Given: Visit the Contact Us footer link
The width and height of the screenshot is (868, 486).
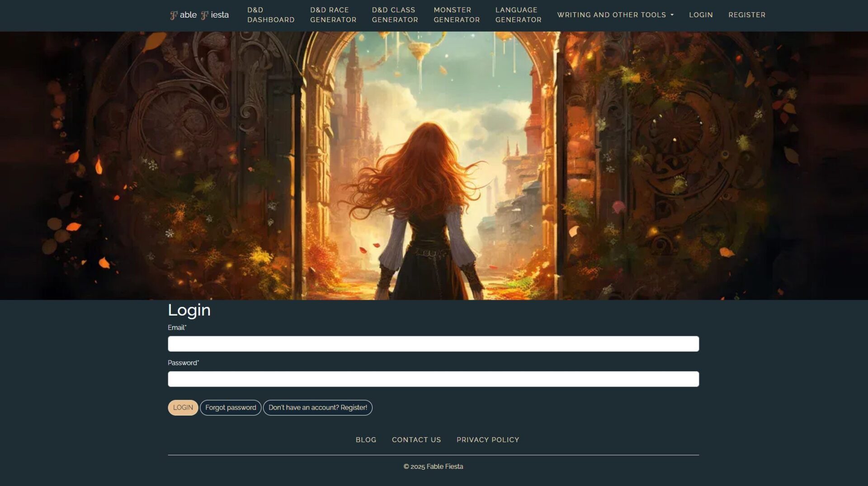Looking at the screenshot, I should pyautogui.click(x=416, y=439).
